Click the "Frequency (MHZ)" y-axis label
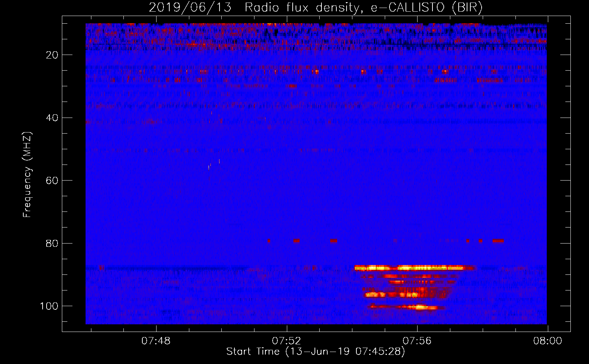Screen dimensions: 589x364 pos(27,175)
